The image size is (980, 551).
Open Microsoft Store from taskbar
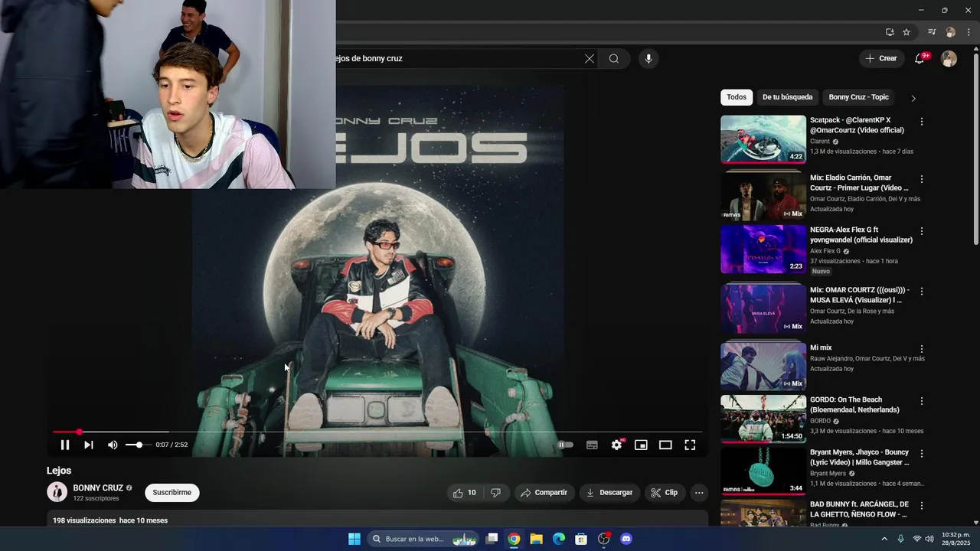(581, 539)
